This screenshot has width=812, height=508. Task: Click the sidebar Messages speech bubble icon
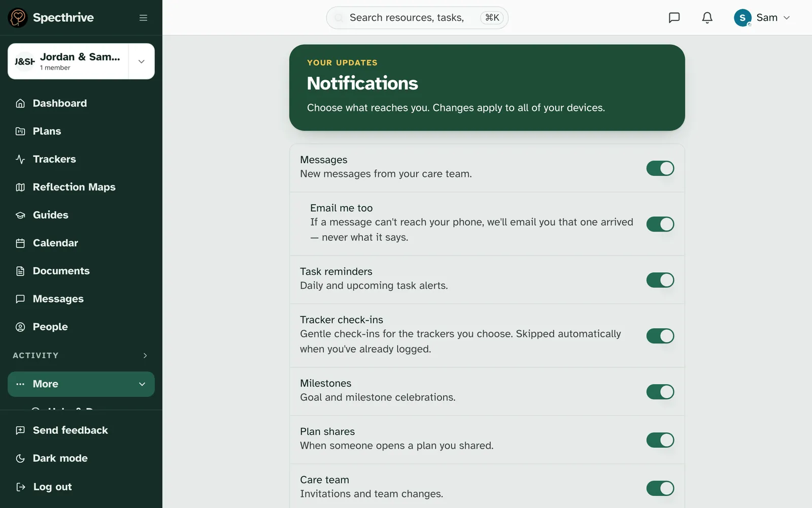pyautogui.click(x=20, y=299)
